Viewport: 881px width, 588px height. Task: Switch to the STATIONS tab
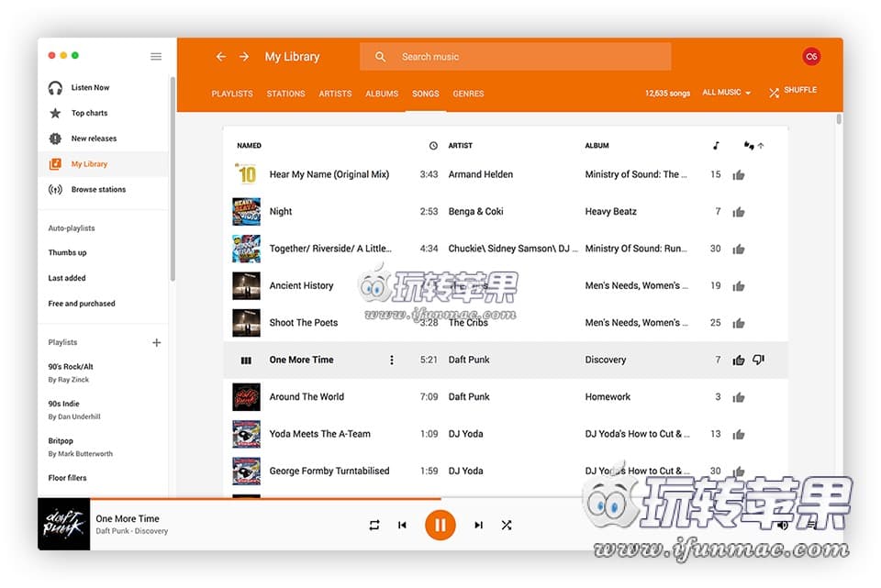(x=285, y=94)
